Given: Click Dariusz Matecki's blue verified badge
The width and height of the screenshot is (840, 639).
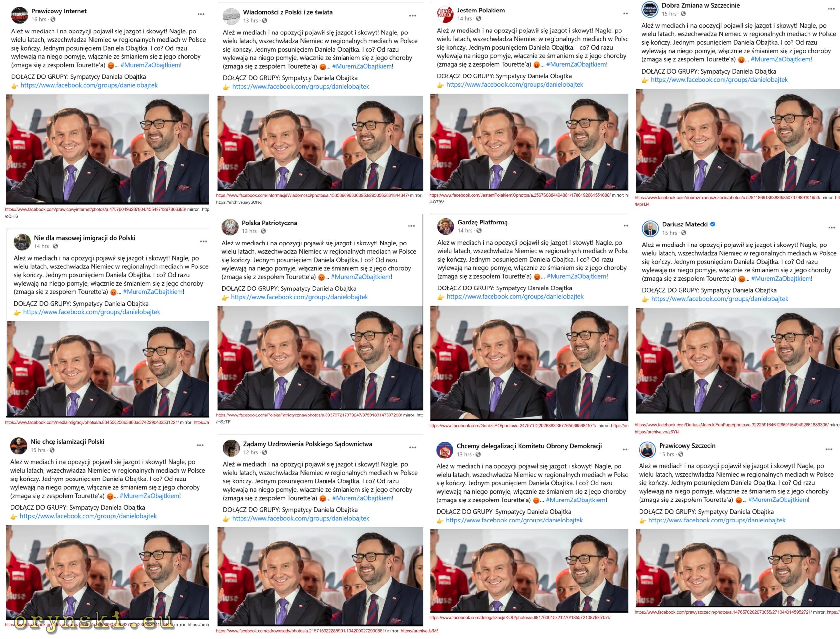Looking at the screenshot, I should tap(713, 224).
